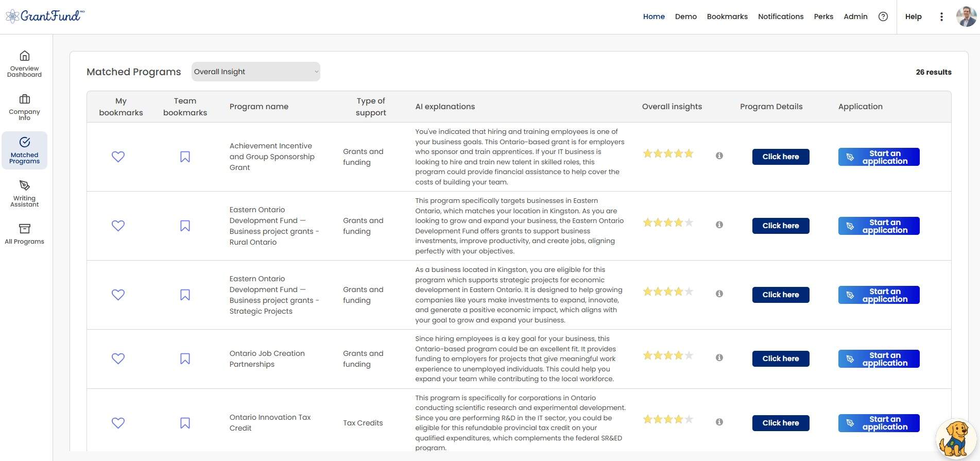Start an application for Achievement Incentive grant
This screenshot has height=461, width=980.
pos(879,157)
